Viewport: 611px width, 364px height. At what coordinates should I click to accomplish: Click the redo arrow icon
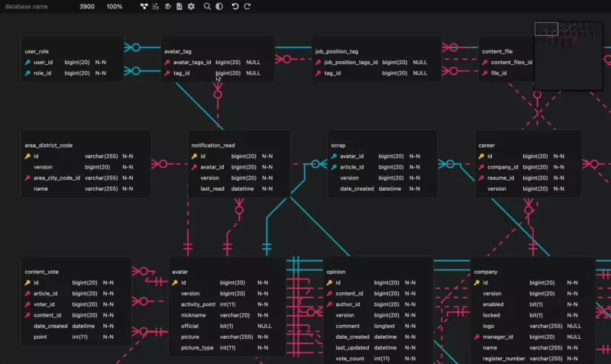tap(247, 6)
